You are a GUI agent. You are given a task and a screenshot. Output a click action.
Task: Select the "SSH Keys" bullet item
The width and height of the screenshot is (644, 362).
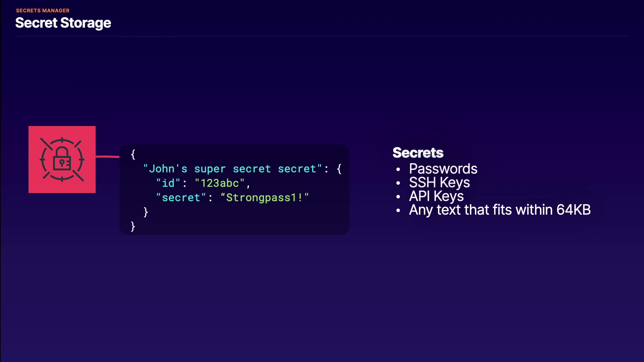point(439,182)
